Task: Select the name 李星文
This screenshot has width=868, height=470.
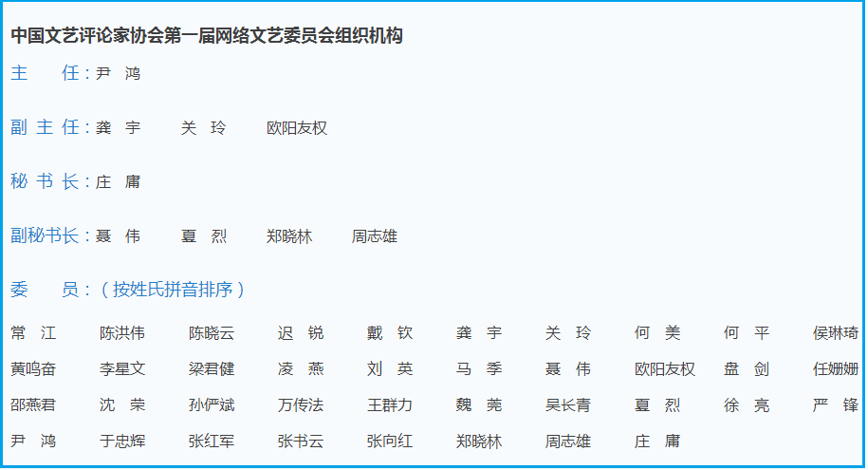Action: point(122,369)
